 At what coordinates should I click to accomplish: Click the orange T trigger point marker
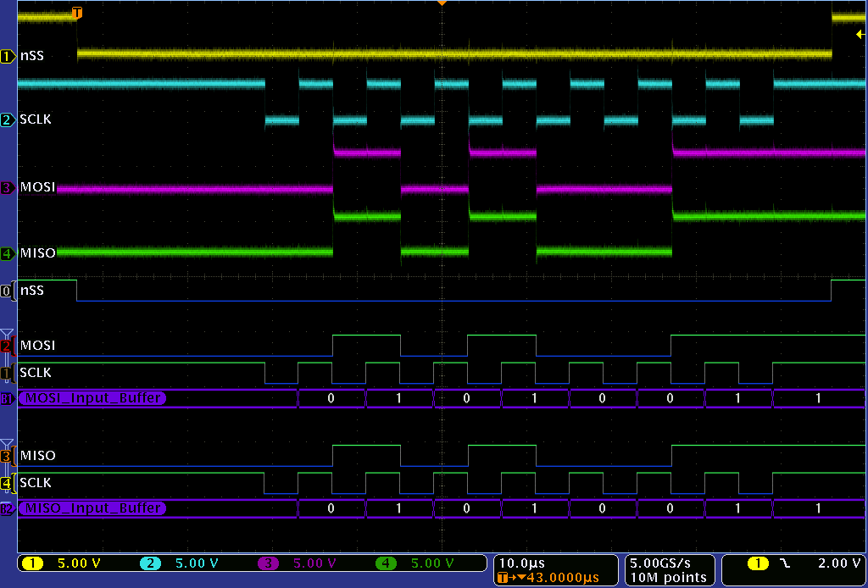tap(77, 13)
